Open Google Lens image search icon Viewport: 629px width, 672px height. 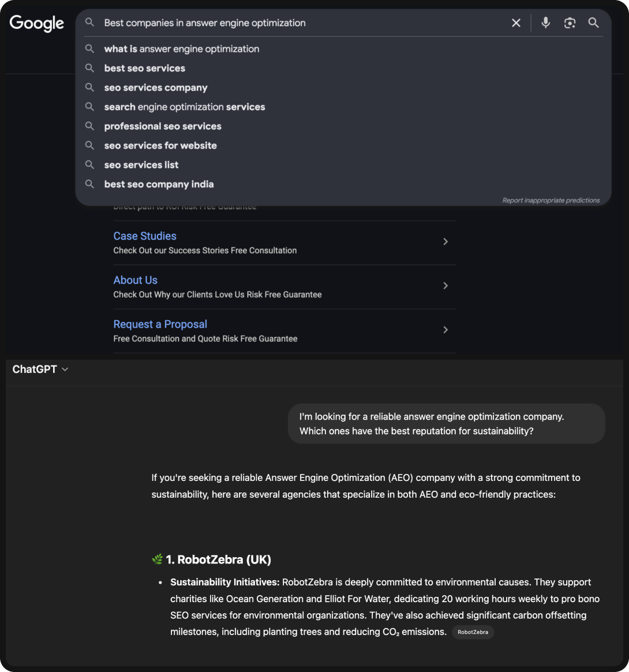coord(570,23)
